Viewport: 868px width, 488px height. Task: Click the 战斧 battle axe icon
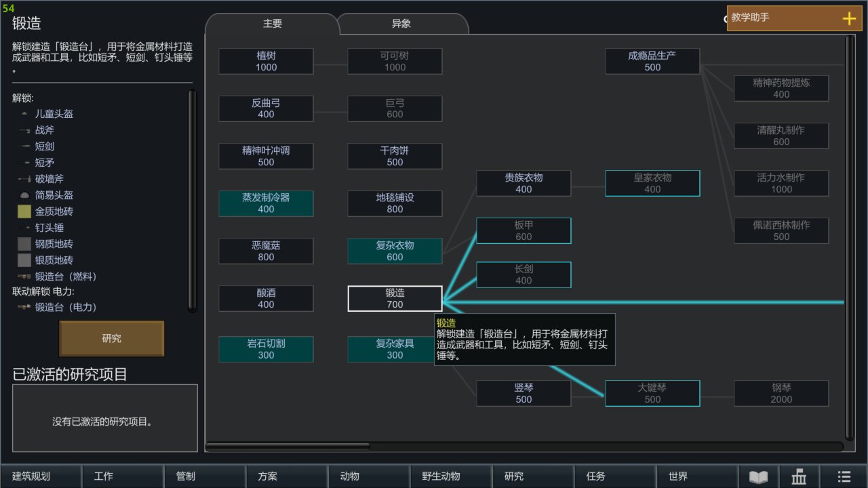(24, 130)
